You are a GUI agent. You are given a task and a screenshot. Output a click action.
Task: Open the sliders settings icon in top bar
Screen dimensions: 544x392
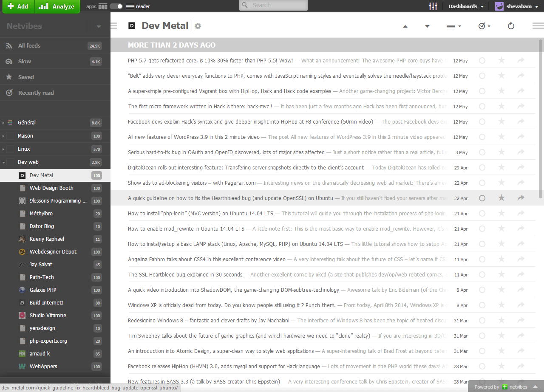(x=433, y=6)
